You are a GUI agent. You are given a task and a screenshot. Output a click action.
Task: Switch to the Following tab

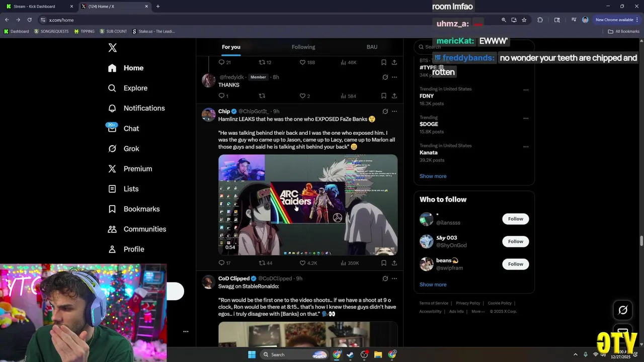[x=303, y=47]
